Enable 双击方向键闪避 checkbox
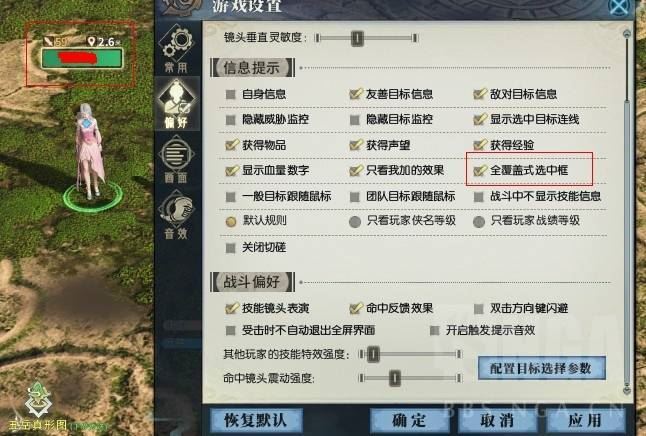 (x=478, y=309)
